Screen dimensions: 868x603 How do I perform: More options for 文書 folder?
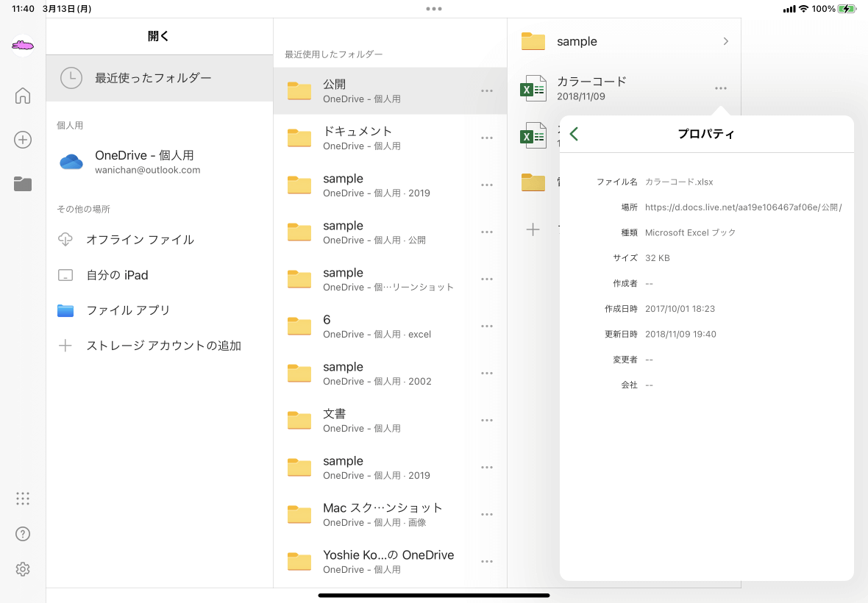[x=486, y=420]
